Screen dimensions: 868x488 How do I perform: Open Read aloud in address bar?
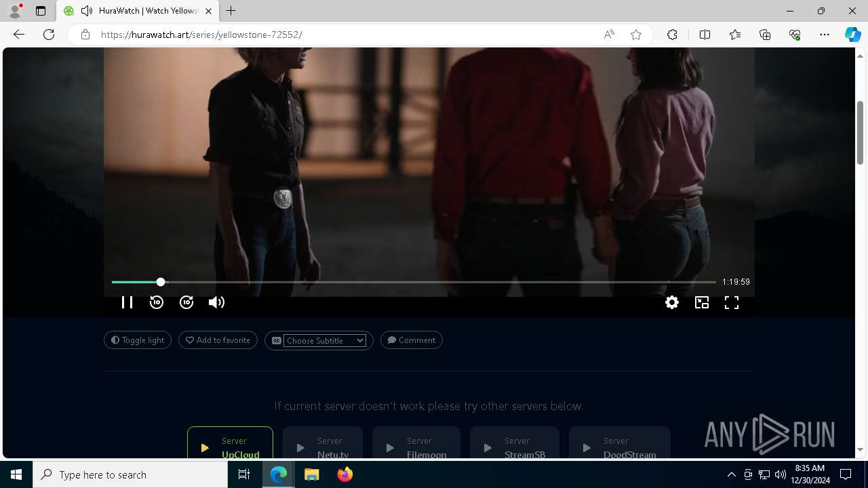609,35
